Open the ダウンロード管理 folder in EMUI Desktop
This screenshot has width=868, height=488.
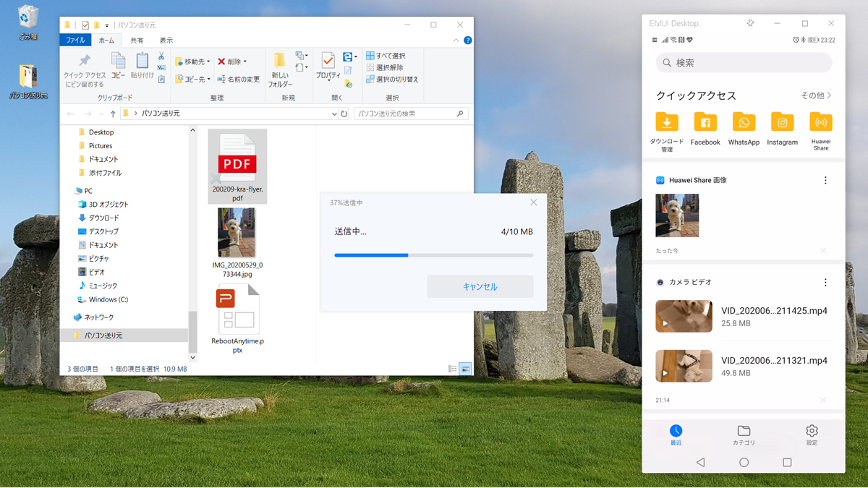point(667,132)
